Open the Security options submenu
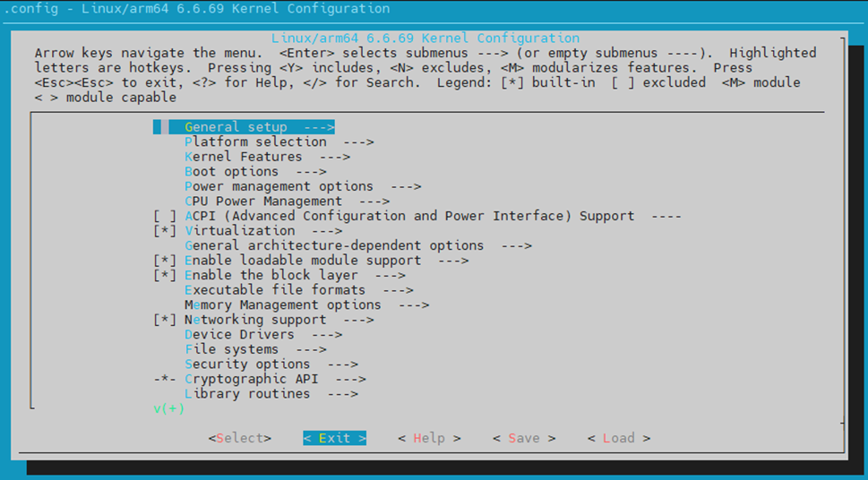Image resolution: width=868 pixels, height=480 pixels. point(271,364)
